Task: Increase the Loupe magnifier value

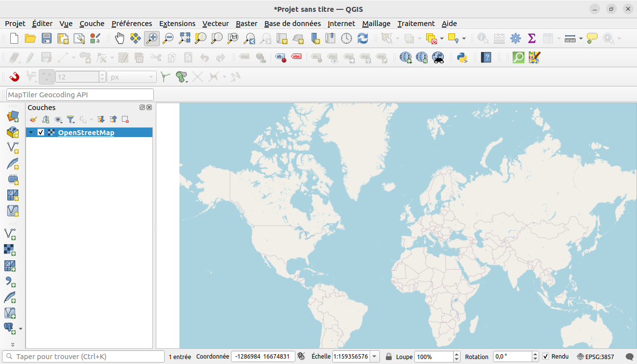Action: tap(457, 354)
